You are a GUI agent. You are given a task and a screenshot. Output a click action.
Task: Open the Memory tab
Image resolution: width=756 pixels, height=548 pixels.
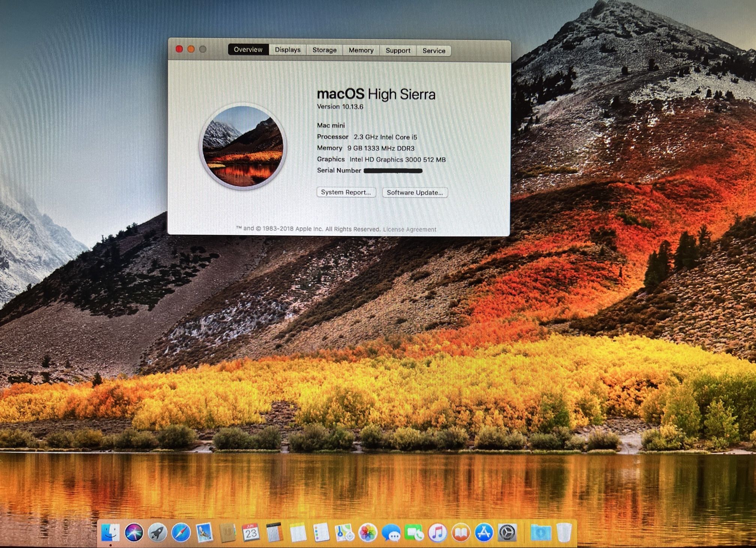click(361, 50)
